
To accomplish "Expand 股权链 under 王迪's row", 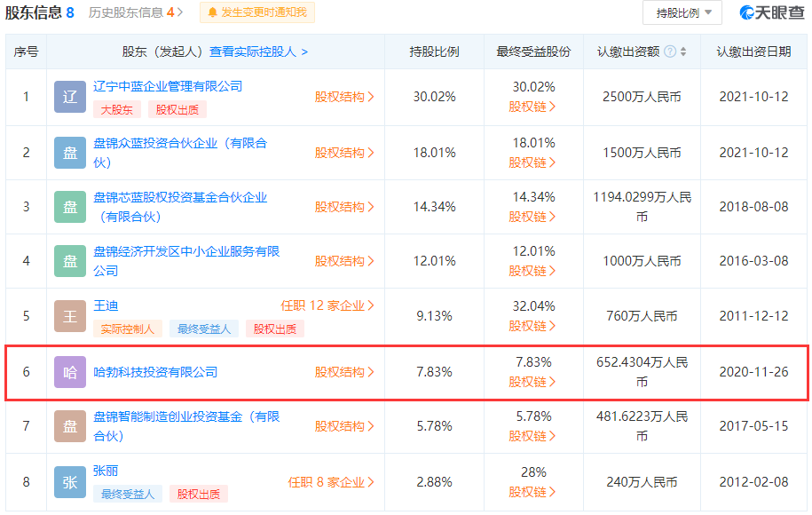I will click(x=533, y=327).
